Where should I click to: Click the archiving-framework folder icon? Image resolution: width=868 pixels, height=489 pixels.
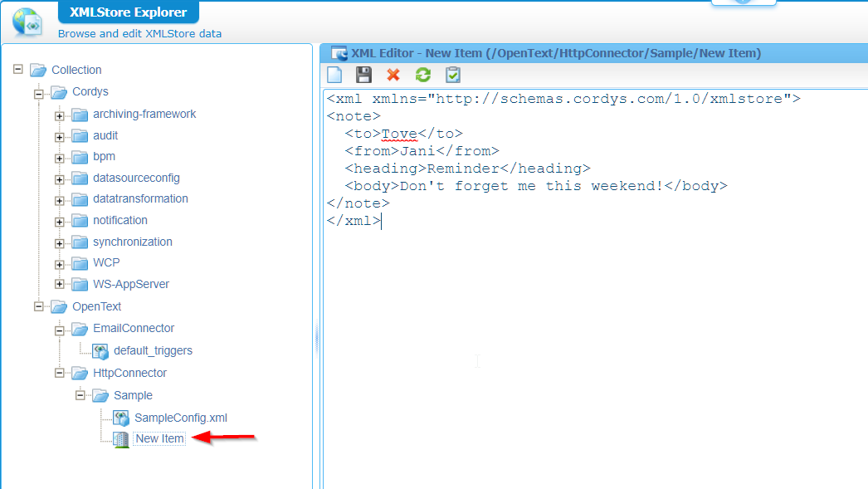tap(80, 115)
